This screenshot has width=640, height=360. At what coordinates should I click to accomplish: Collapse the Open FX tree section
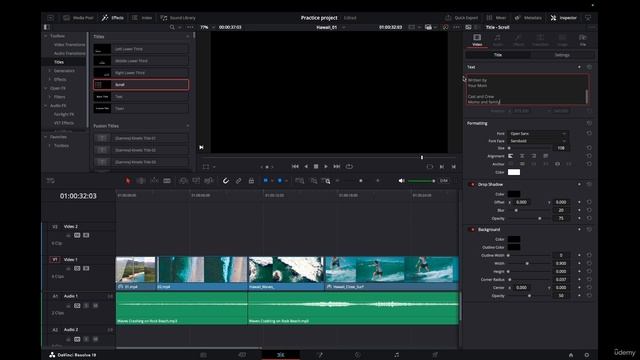click(x=46, y=88)
